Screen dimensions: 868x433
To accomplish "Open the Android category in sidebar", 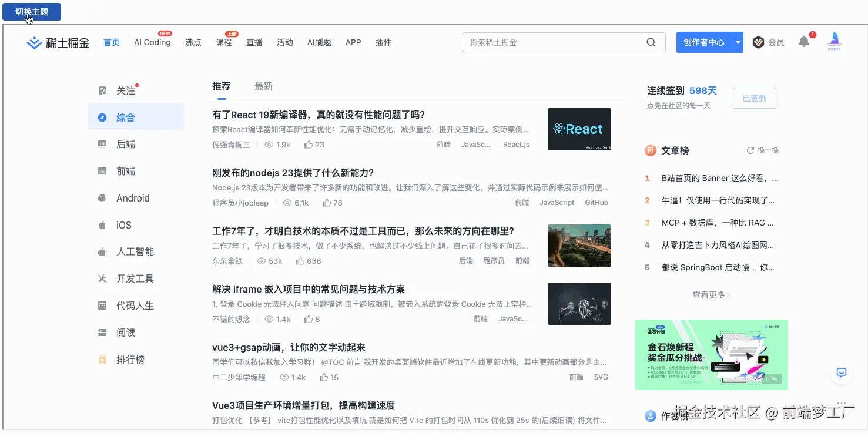I will 132,198.
